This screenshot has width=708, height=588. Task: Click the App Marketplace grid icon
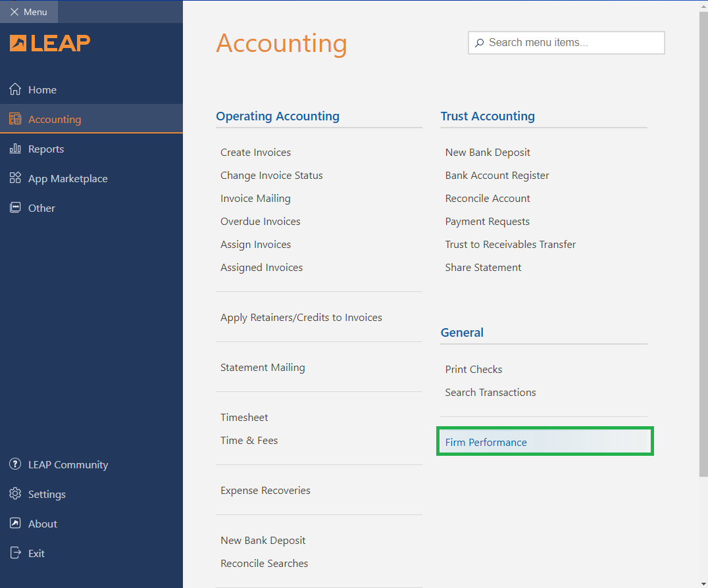pyautogui.click(x=15, y=178)
